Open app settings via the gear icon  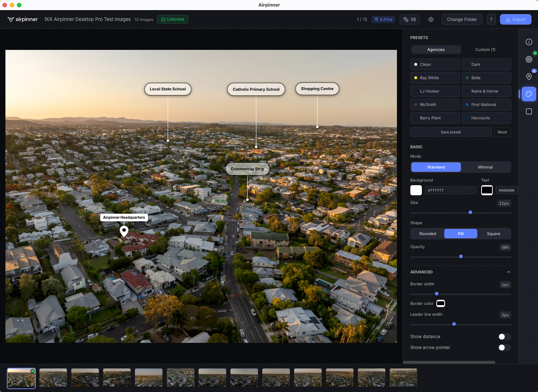tap(431, 19)
